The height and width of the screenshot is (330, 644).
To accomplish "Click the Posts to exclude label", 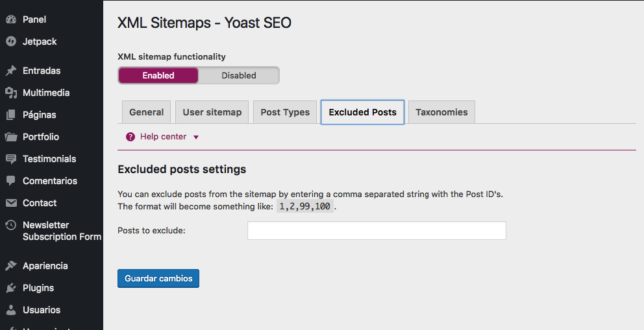I will pos(151,231).
